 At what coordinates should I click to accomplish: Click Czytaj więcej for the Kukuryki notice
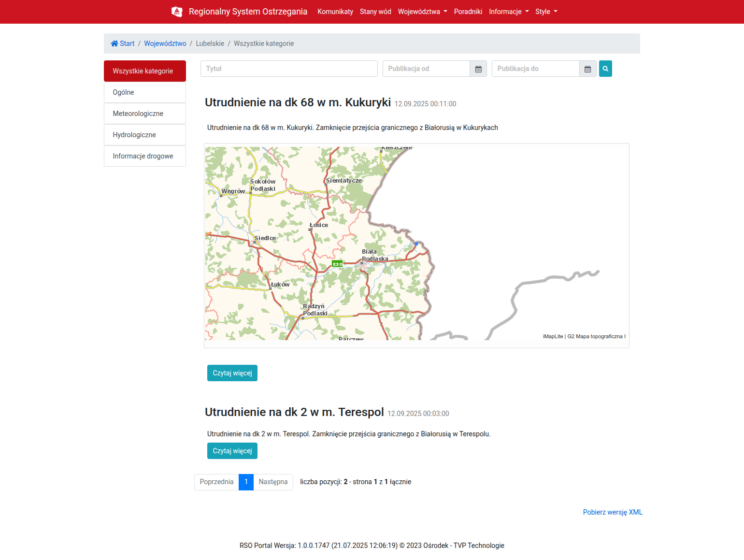(232, 373)
